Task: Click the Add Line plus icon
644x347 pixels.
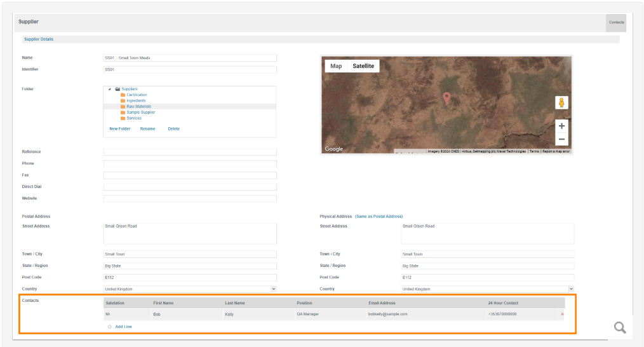Action: (110, 327)
